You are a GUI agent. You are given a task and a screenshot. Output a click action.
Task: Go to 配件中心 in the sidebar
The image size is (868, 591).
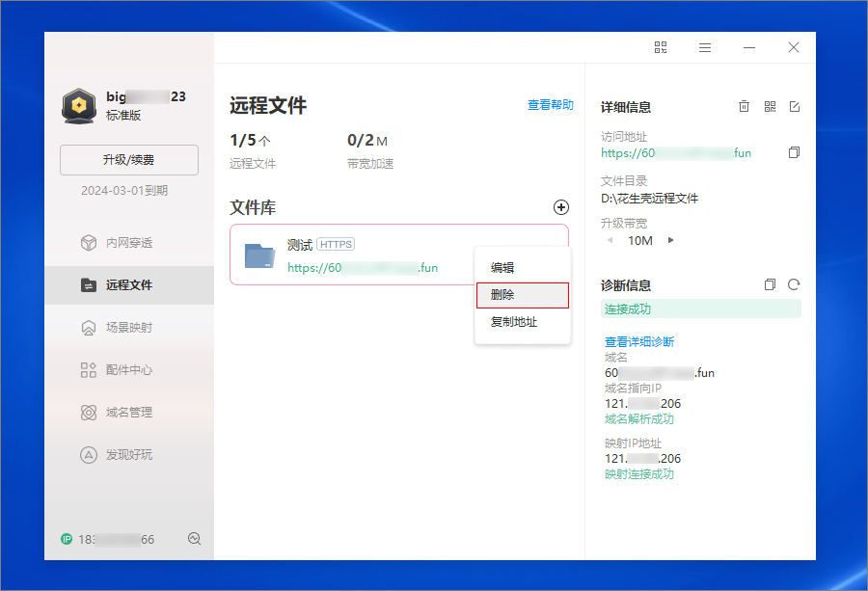129,369
